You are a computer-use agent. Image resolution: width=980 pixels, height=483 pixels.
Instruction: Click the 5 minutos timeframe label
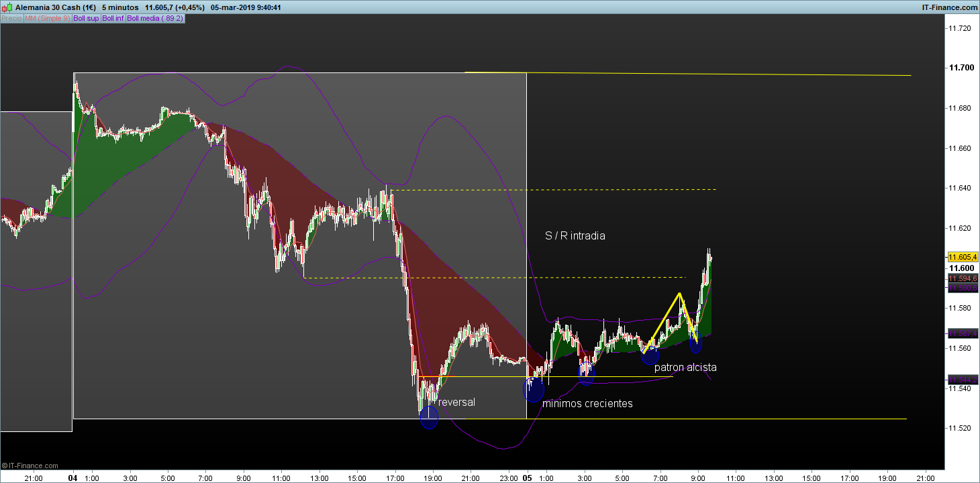[120, 7]
